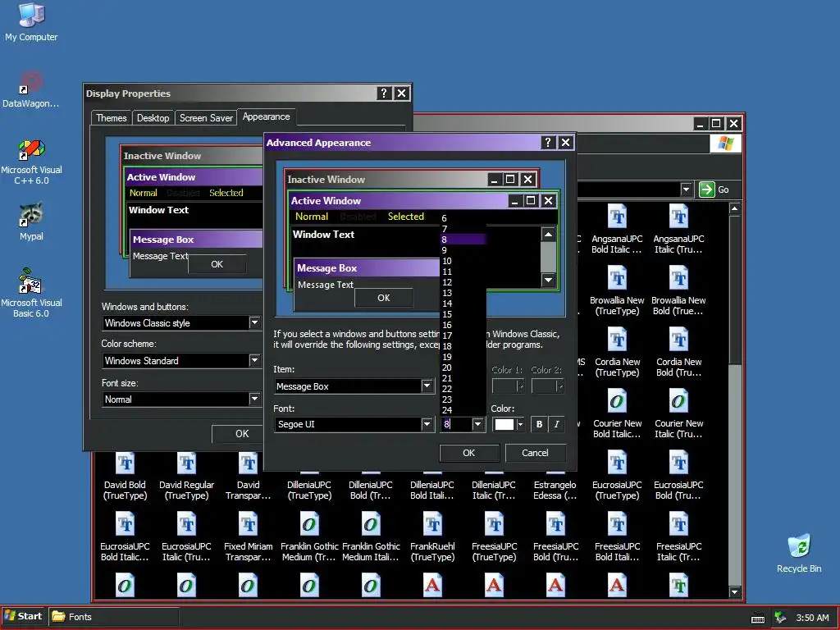The width and height of the screenshot is (840, 630).
Task: Click the keyboard icon in system tray
Action: [758, 619]
